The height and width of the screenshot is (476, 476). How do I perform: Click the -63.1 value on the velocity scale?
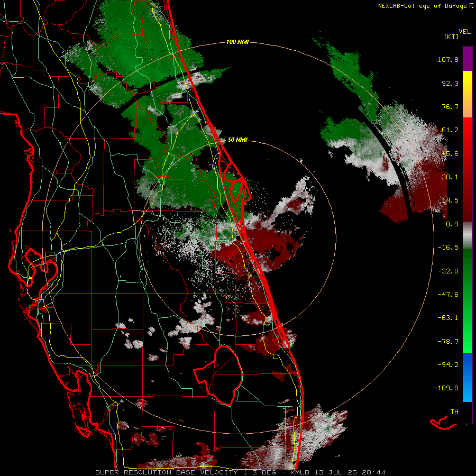tap(448, 318)
